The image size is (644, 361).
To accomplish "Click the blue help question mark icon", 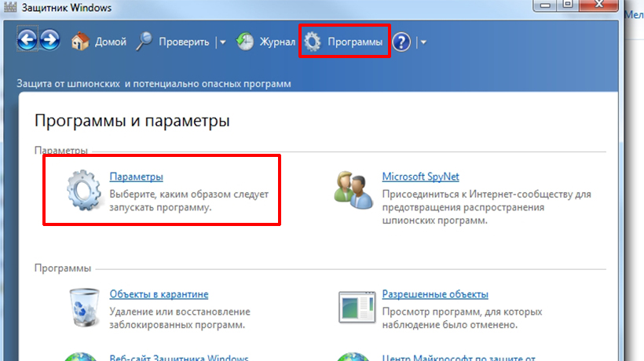I will (x=401, y=42).
